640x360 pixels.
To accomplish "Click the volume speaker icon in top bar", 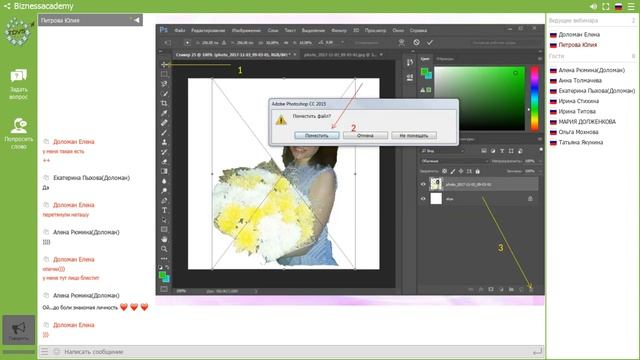I will tap(593, 6).
